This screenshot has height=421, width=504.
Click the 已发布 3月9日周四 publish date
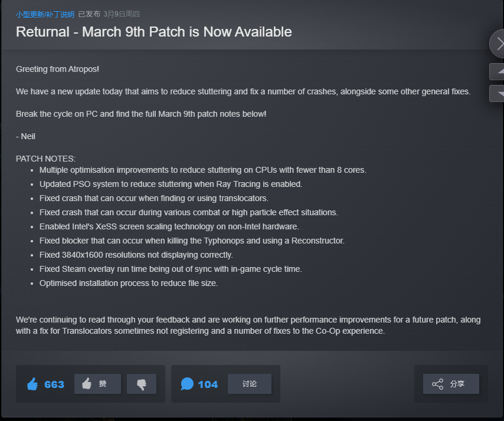coord(109,14)
